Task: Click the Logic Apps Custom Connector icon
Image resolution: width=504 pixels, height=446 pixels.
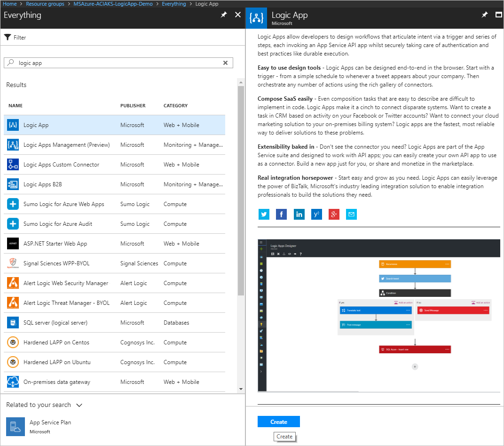Action: [x=13, y=164]
